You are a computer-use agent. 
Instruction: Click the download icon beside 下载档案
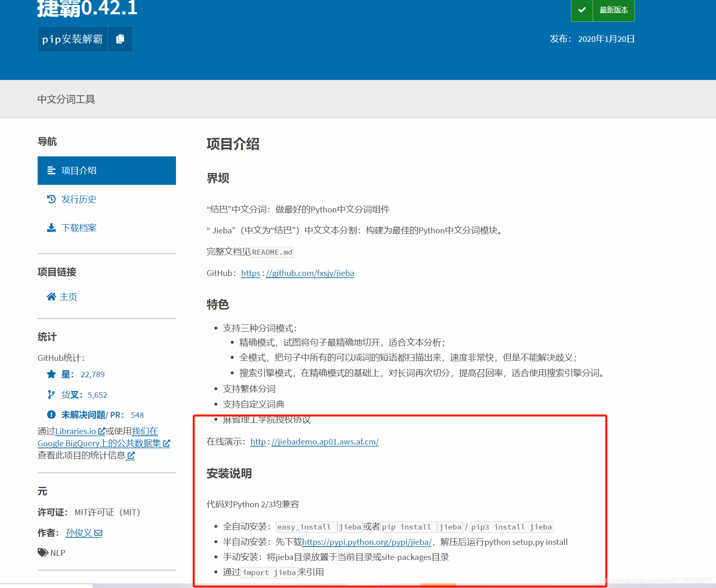[x=51, y=228]
